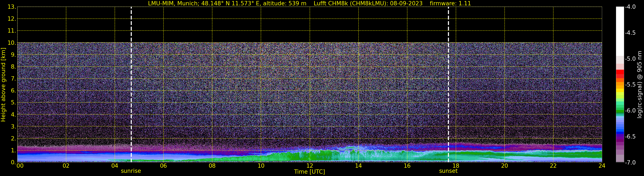
Task: Click the white section of the colorbar
Action: click(x=620, y=31)
